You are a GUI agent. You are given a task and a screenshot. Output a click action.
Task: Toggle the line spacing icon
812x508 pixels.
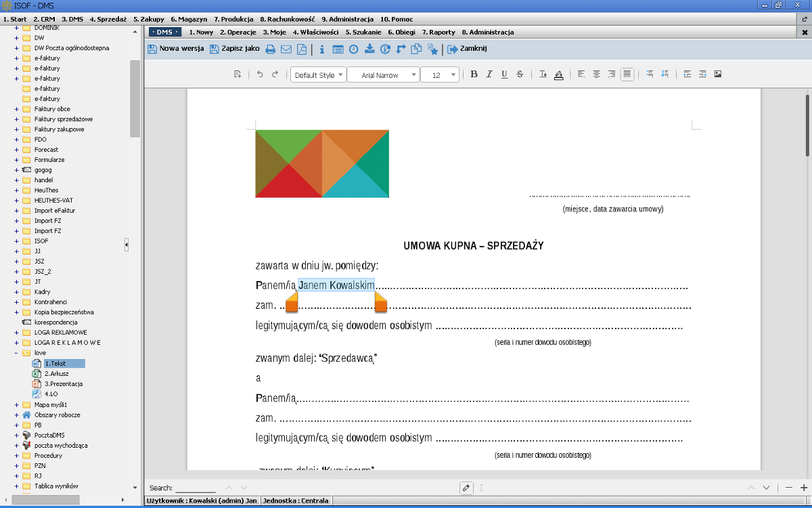tap(650, 75)
